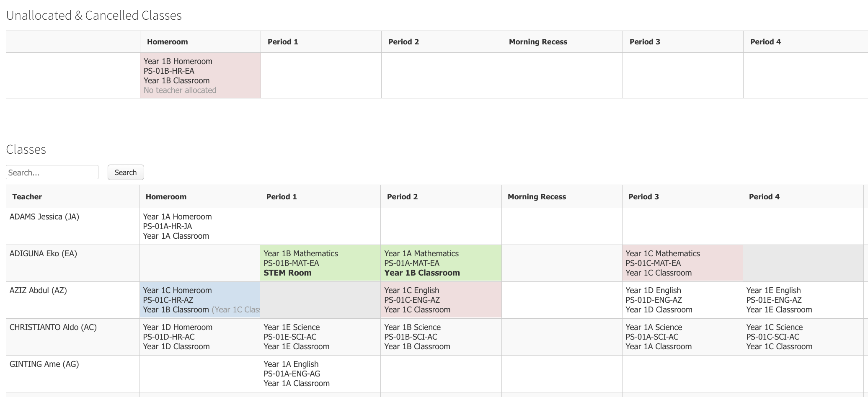Open Year 1A Mathematics green class cell
Screen dimensions: 868x397
[441, 263]
